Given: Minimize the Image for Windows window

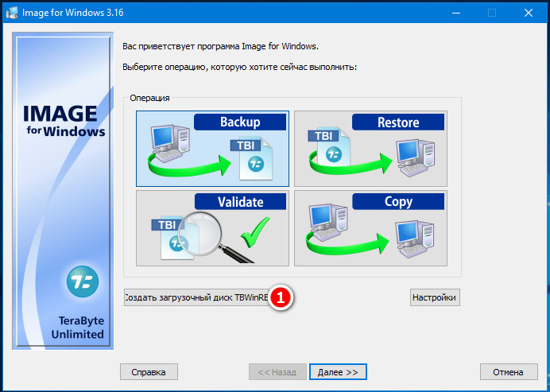Looking at the screenshot, I should coord(456,13).
